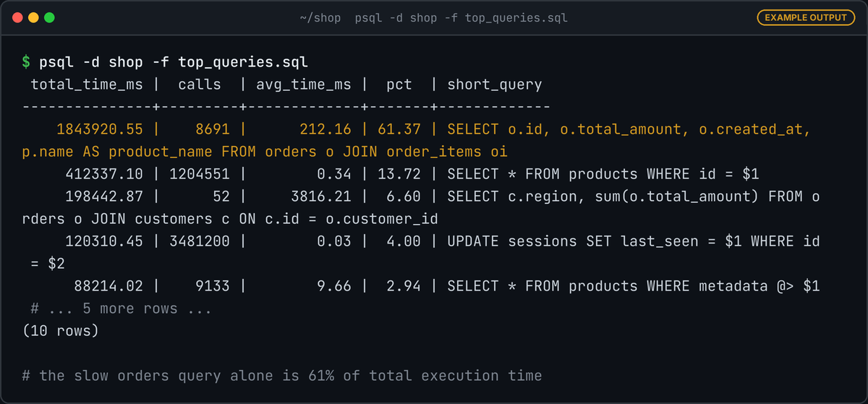Click the avg time value 0.03
This screenshot has width=868, height=404.
click(334, 241)
